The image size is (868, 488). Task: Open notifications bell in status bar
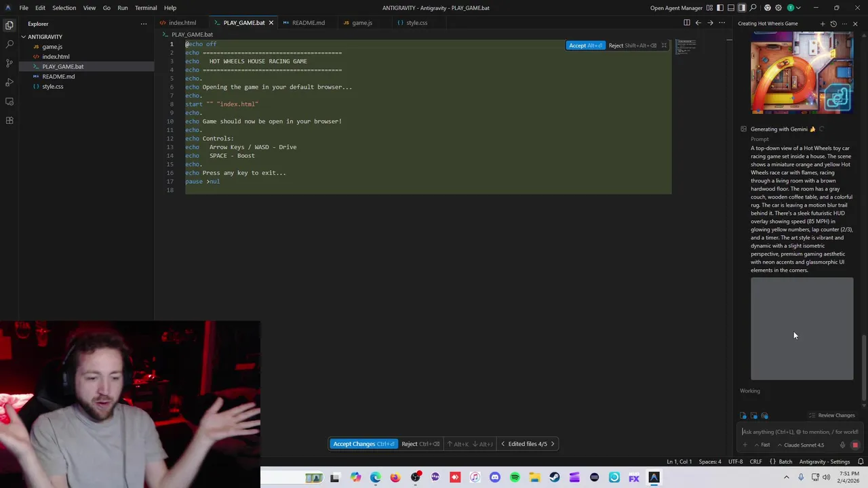pyautogui.click(x=861, y=462)
